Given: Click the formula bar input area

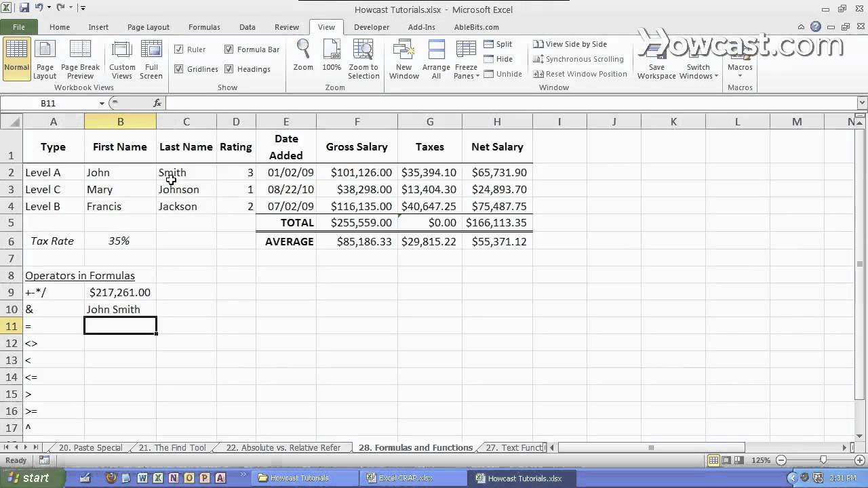Looking at the screenshot, I should tap(511, 103).
